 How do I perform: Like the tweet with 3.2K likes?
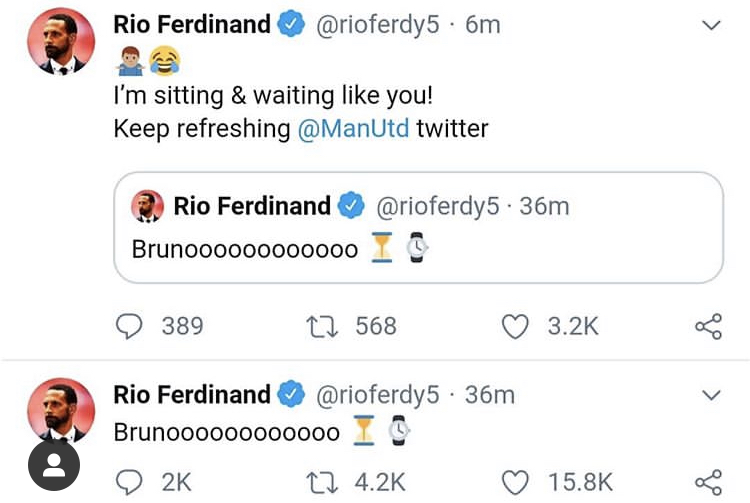click(x=514, y=326)
